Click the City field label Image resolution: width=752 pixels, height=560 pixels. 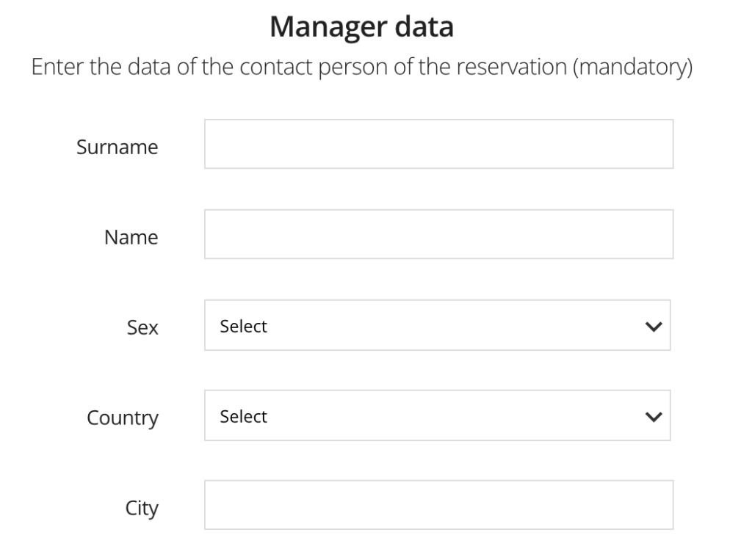(144, 508)
